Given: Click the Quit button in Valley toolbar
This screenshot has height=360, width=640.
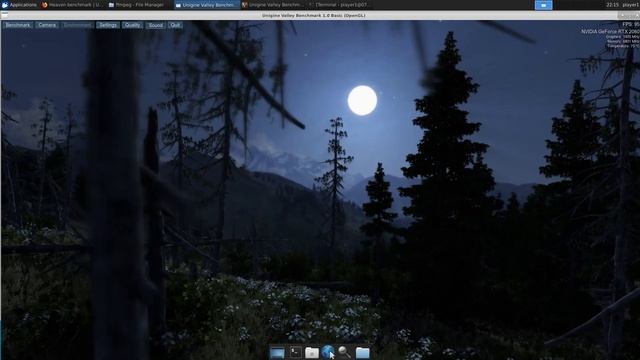Looking at the screenshot, I should (175, 25).
